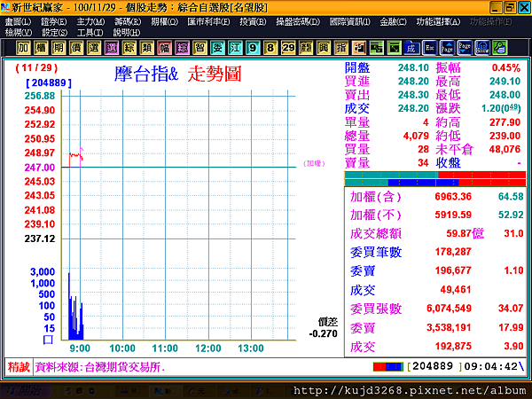
Task: Click the 振幅 value 0.45%
Action: 506,67
